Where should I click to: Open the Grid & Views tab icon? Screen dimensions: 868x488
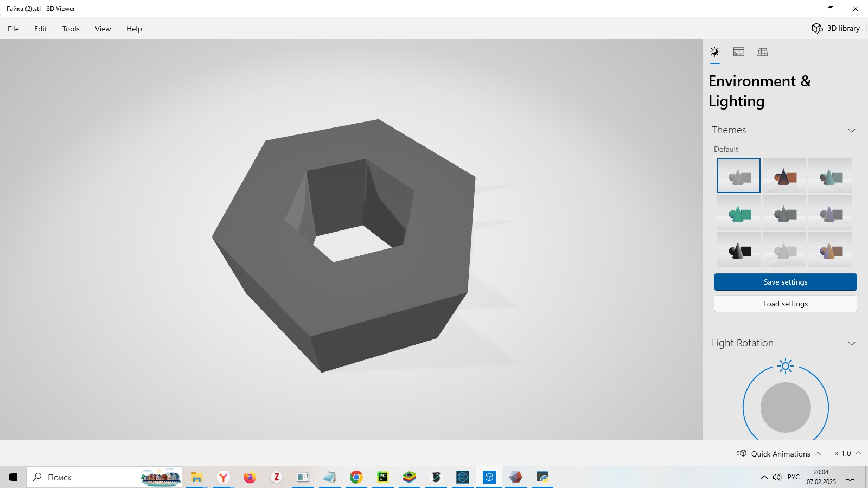click(x=763, y=52)
